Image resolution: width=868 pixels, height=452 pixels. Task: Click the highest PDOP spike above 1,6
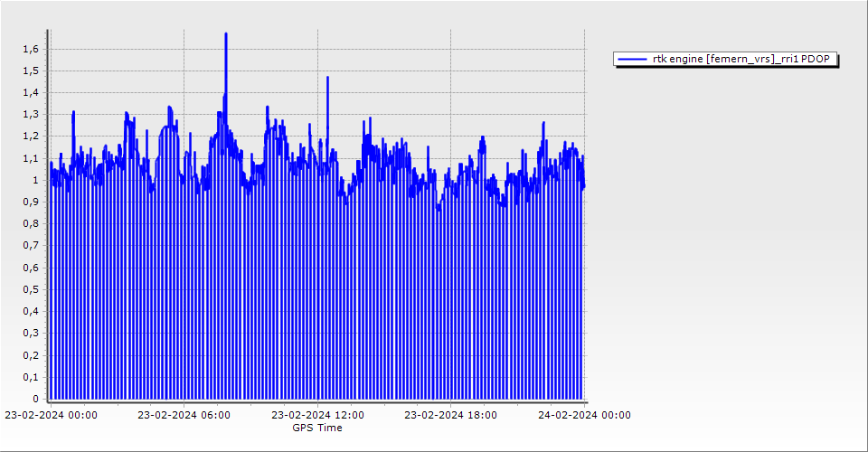pyautogui.click(x=225, y=34)
